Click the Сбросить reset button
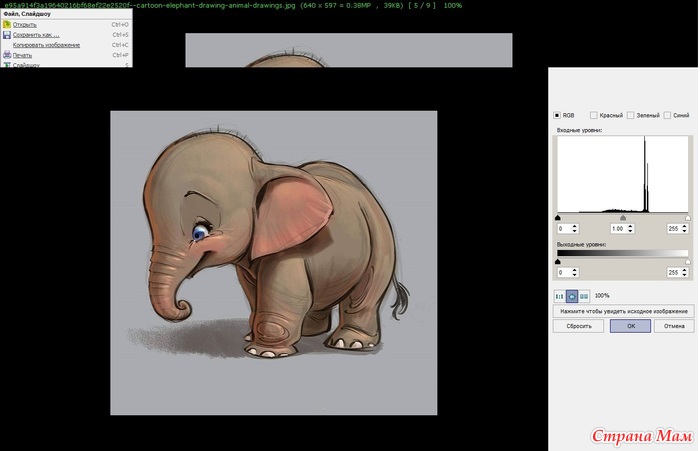Viewport: 700px width, 451px height. tap(579, 326)
